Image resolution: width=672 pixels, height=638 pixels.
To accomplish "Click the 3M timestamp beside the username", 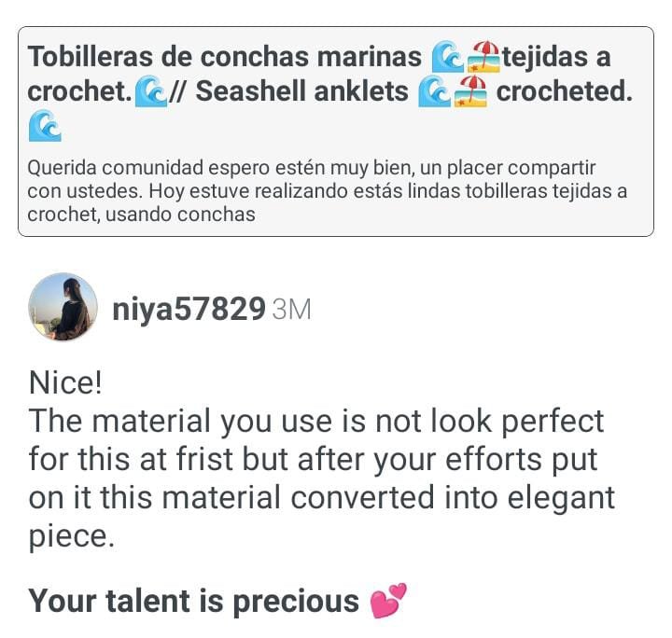I will pos(291,309).
